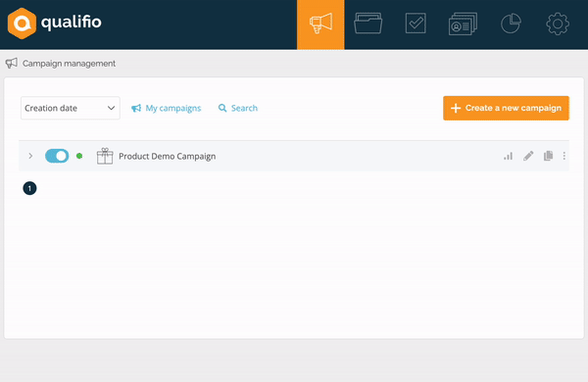Create a new campaign
The height and width of the screenshot is (382, 588).
pos(506,108)
